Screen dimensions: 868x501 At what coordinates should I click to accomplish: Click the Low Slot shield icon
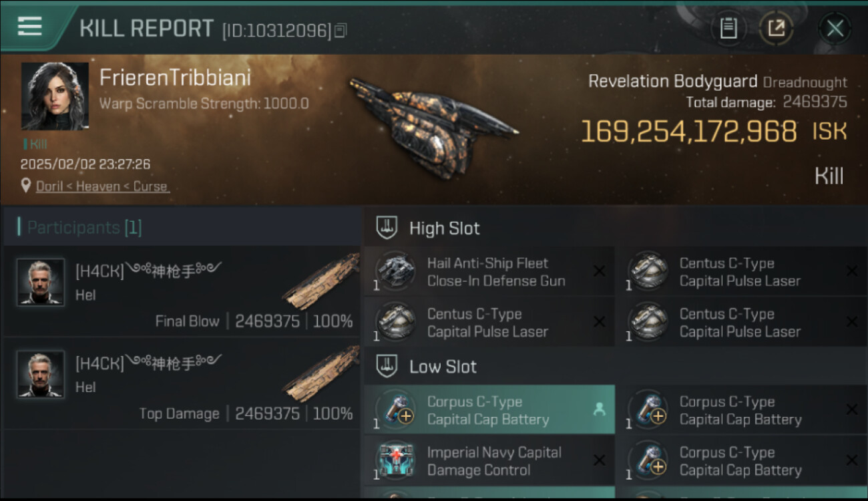[387, 366]
